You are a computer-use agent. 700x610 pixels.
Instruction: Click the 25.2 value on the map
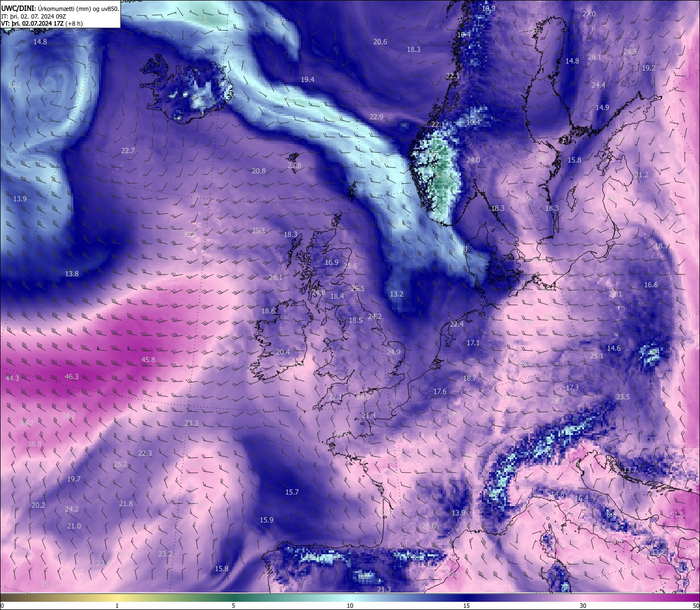[x=120, y=464]
